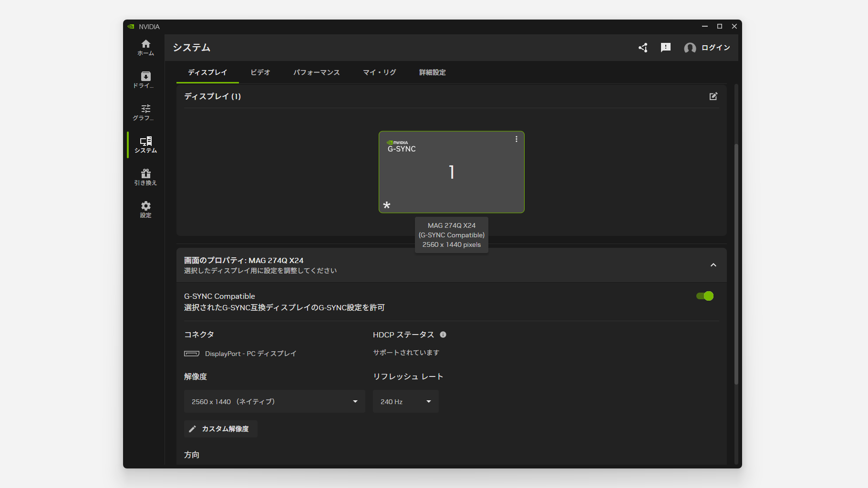This screenshot has height=488, width=868.
Task: Open the ドライバー download sidebar icon
Action: pos(145,80)
